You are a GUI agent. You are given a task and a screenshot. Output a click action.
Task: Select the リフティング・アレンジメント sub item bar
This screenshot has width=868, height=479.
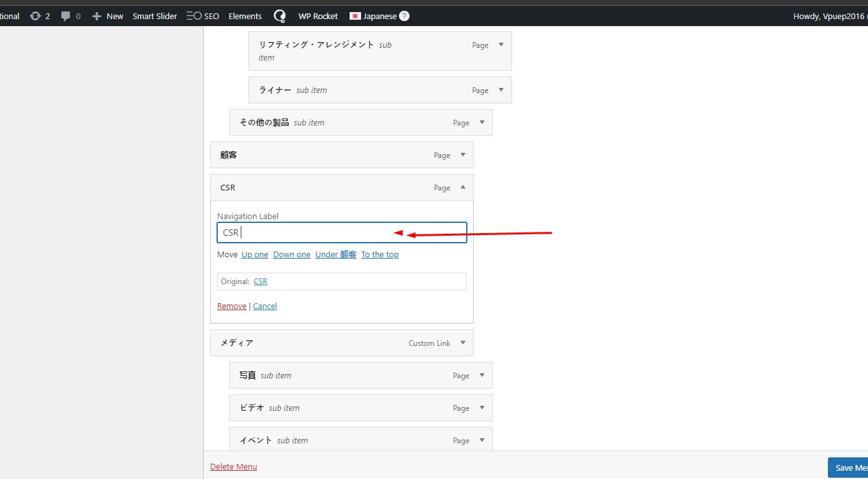coord(380,51)
